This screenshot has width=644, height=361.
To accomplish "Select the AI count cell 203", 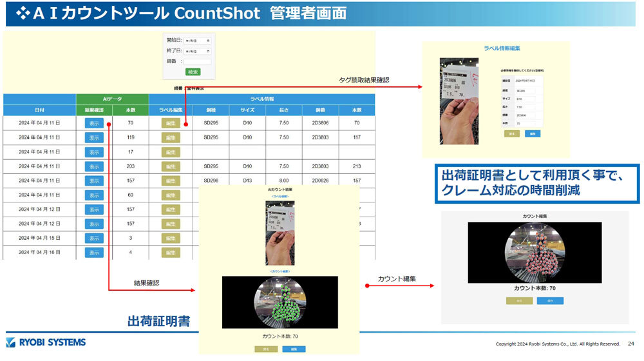I will (131, 166).
